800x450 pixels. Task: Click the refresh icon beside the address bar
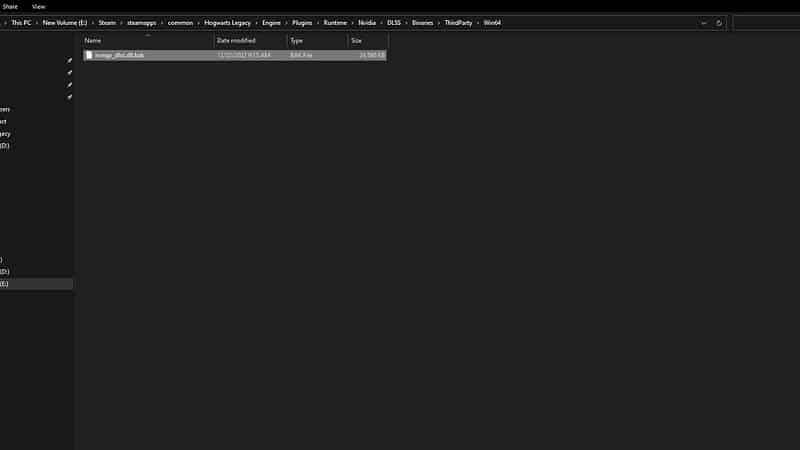point(718,22)
